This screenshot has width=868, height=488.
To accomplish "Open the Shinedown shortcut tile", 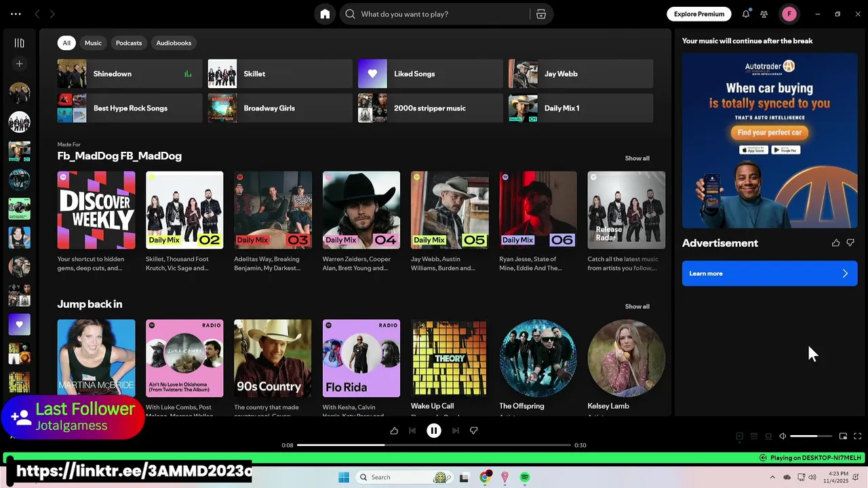I will (130, 74).
